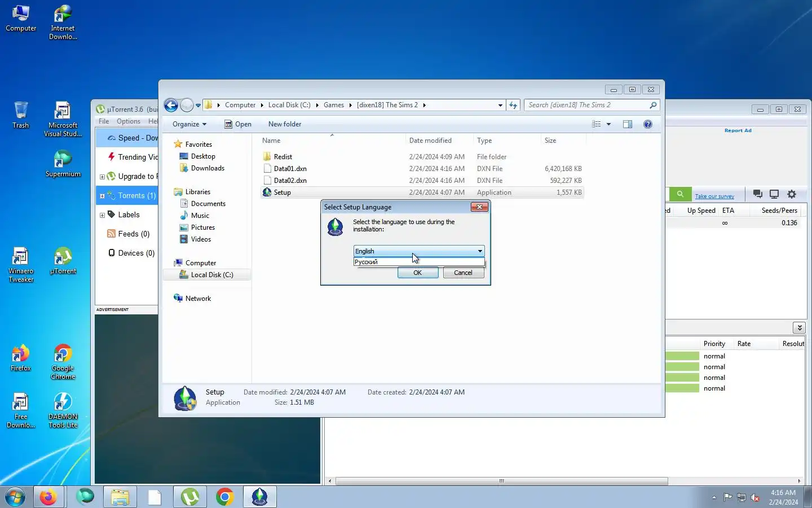Viewport: 812px width, 508px height.
Task: Open µTorrent settings gear icon
Action: (792, 194)
